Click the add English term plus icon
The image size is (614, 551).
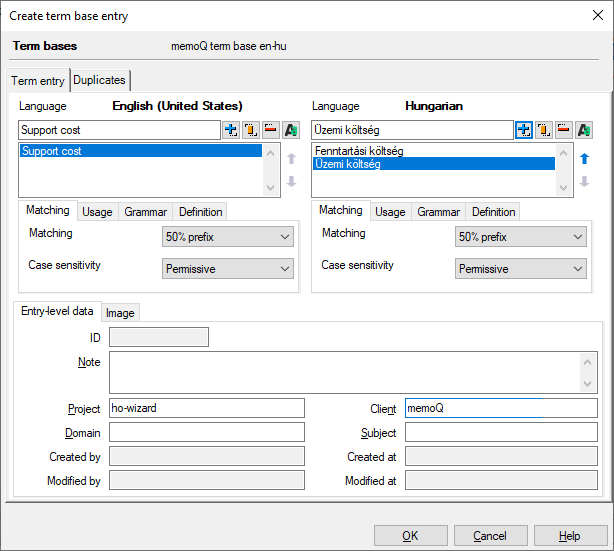tap(231, 130)
